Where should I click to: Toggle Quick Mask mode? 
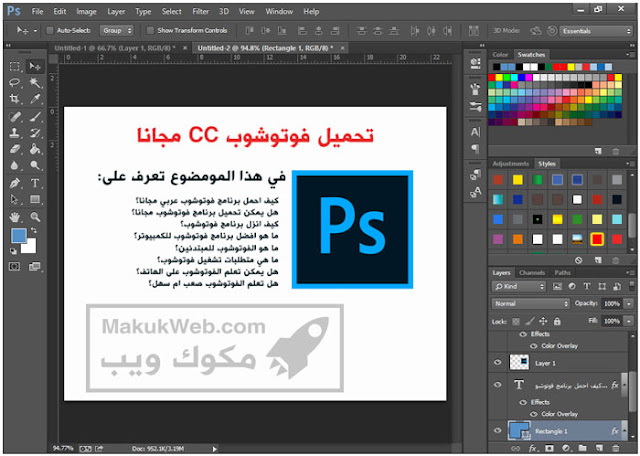pyautogui.click(x=14, y=267)
